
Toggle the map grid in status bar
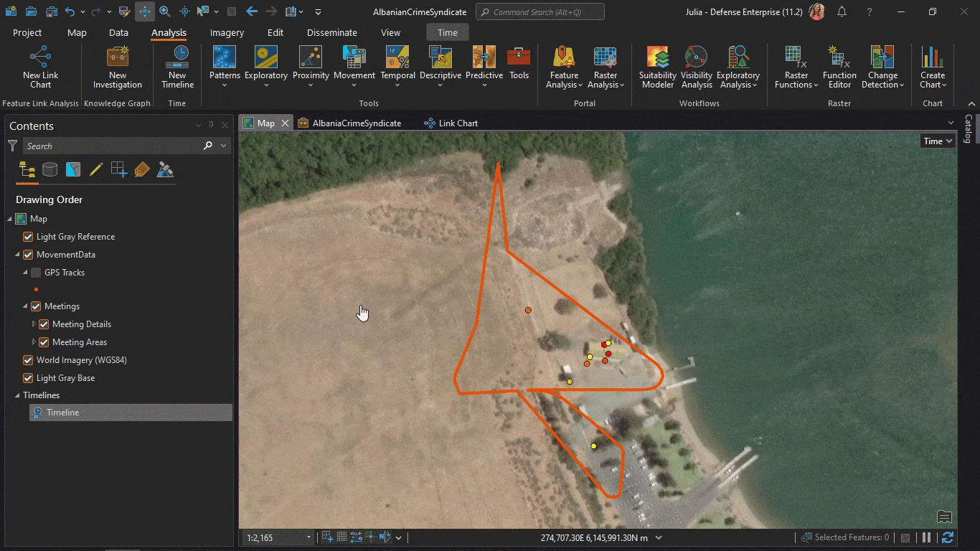342,537
